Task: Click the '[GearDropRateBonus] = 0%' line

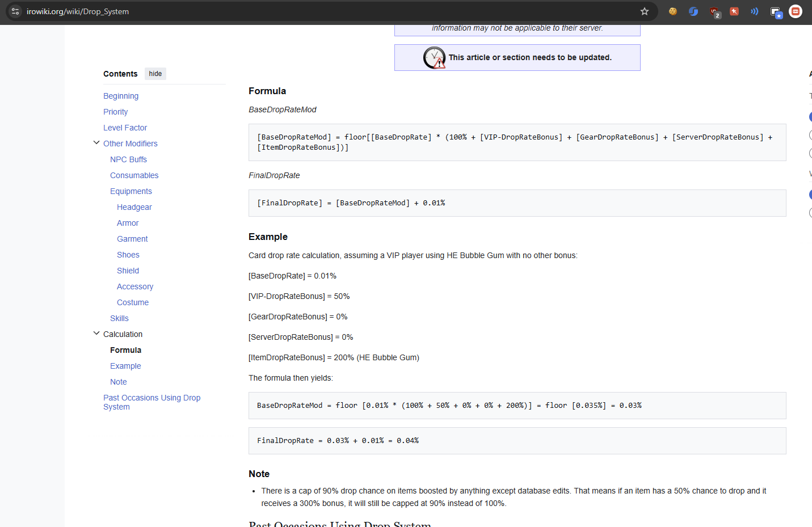Action: pyautogui.click(x=298, y=317)
